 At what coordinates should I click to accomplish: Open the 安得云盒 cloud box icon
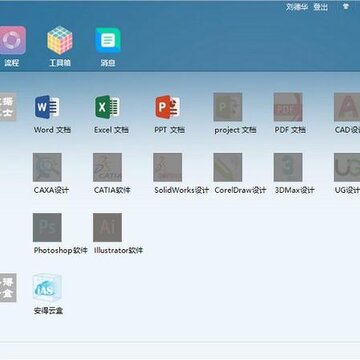(x=47, y=288)
